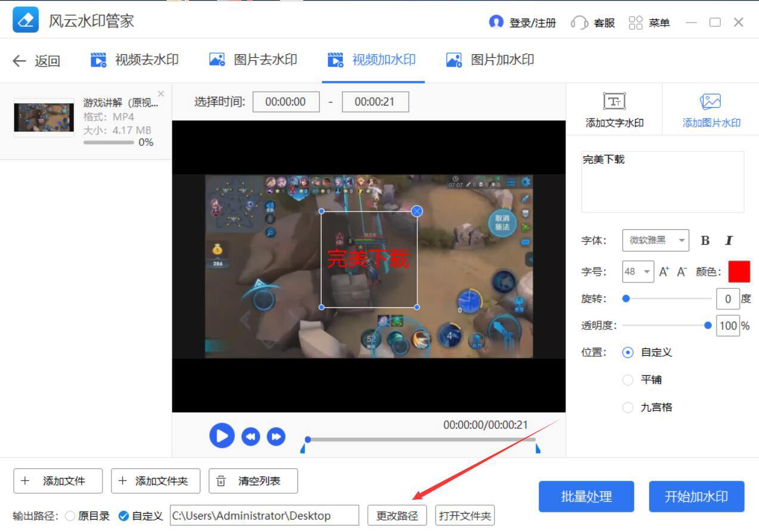Increase font size with A+ icon

click(x=664, y=272)
